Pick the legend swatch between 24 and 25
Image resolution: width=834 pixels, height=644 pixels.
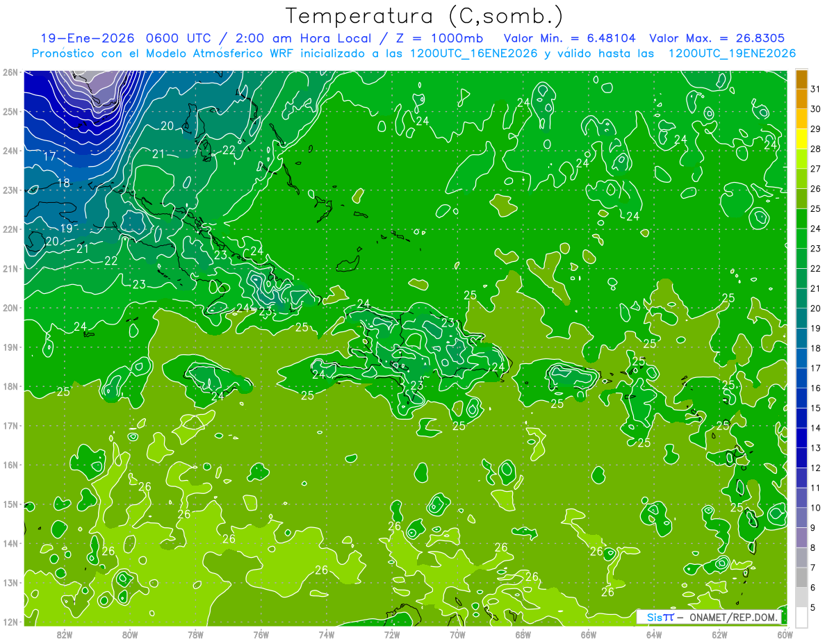point(801,218)
